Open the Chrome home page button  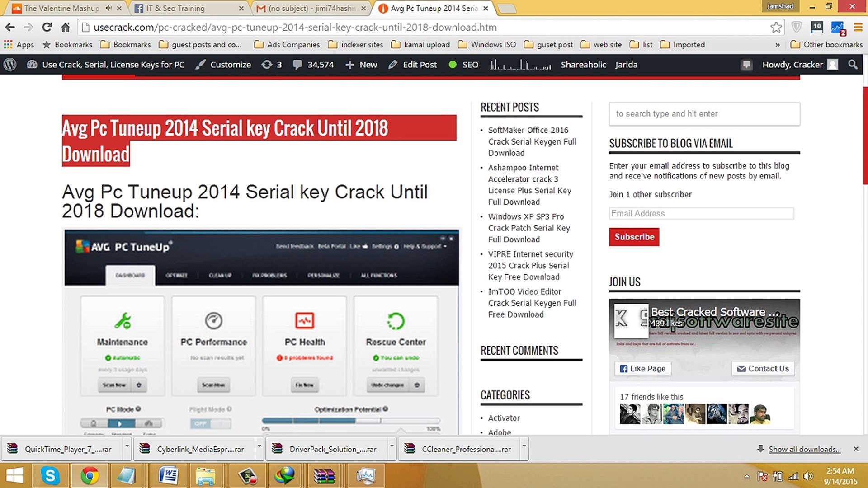tap(66, 28)
